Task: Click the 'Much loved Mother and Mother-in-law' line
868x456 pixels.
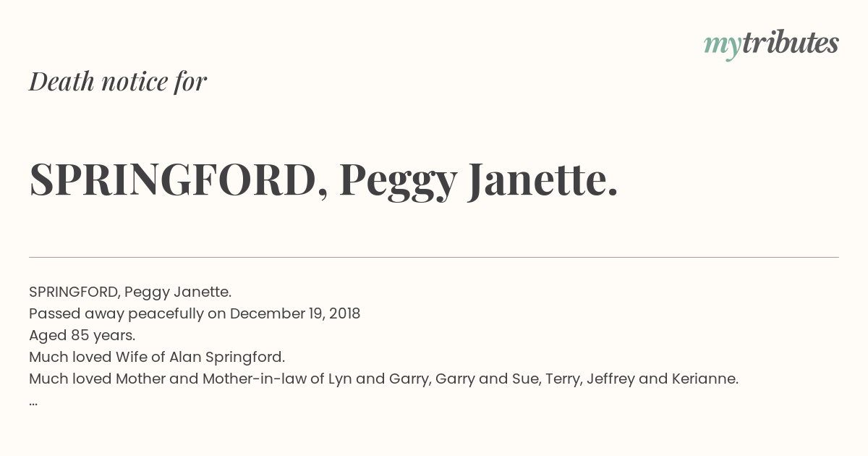Action: click(383, 379)
